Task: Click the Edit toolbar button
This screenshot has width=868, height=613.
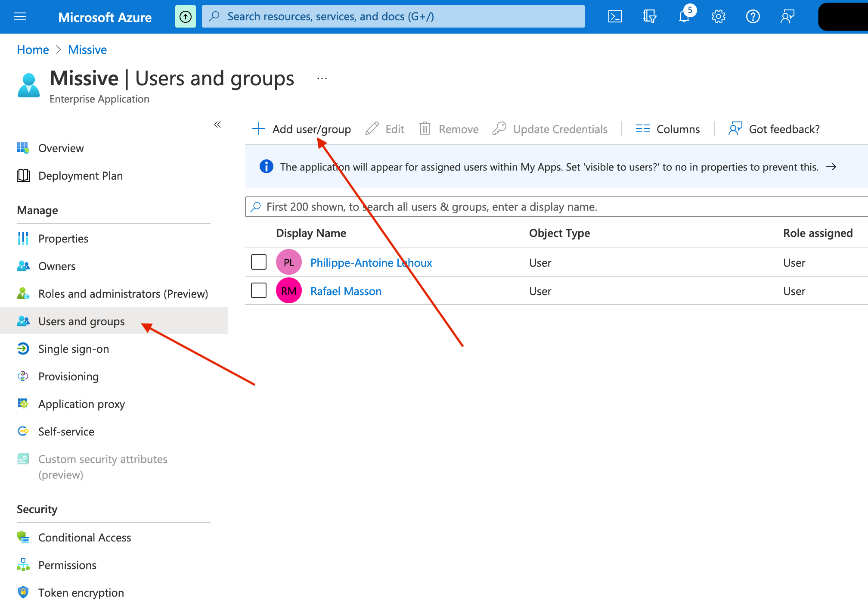Action: point(385,129)
